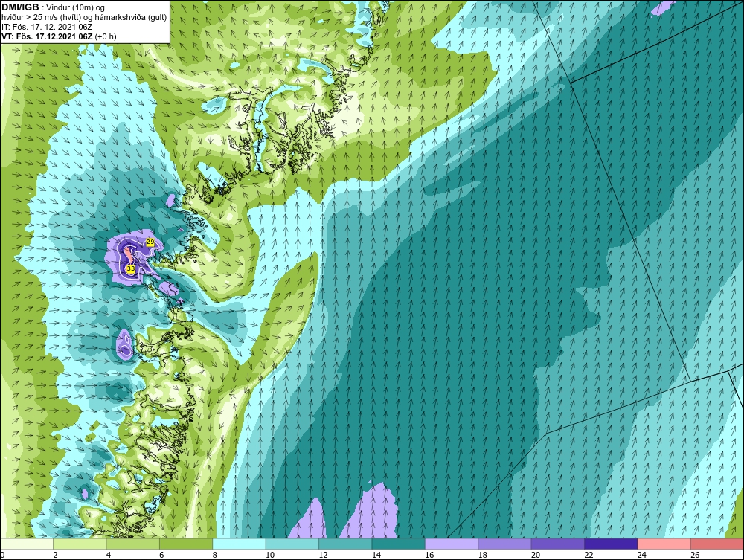Image resolution: width=744 pixels, height=560 pixels.
Task: Select the above-26 m/s salmon swatch
Action: [x=717, y=544]
